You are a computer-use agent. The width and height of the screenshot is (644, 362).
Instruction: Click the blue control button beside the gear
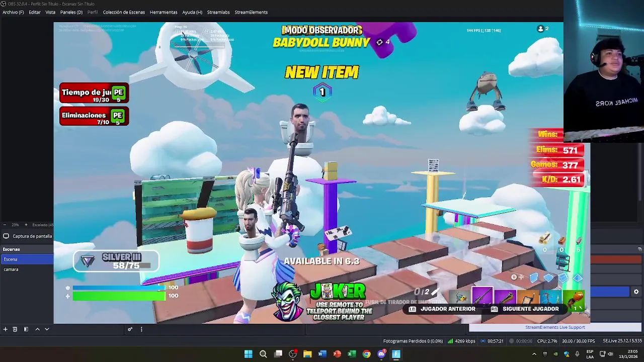point(610,292)
